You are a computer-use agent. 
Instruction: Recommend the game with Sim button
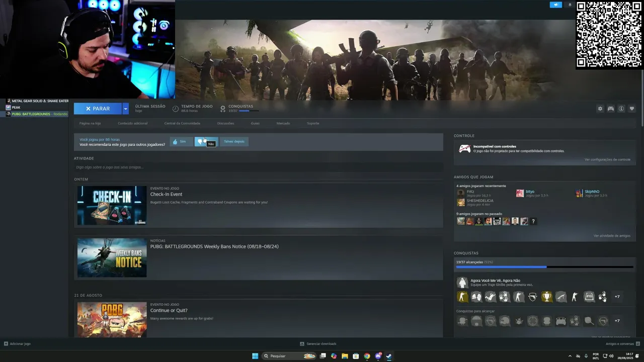point(181,142)
